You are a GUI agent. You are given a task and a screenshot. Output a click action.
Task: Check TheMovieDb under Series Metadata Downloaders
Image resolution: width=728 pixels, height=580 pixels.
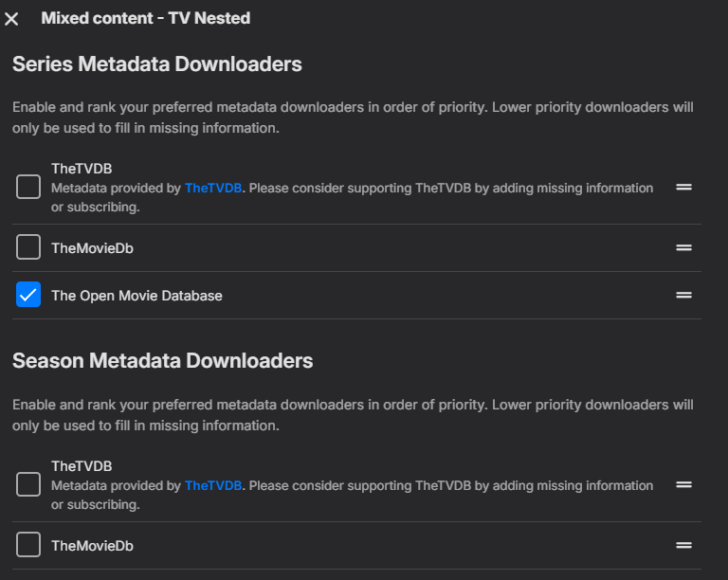coord(28,248)
